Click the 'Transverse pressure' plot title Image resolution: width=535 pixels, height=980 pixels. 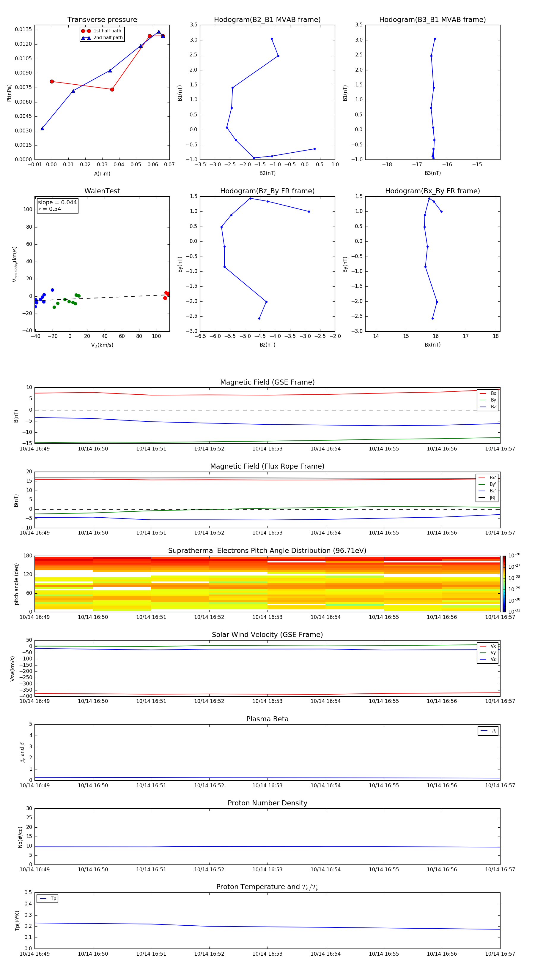click(102, 20)
